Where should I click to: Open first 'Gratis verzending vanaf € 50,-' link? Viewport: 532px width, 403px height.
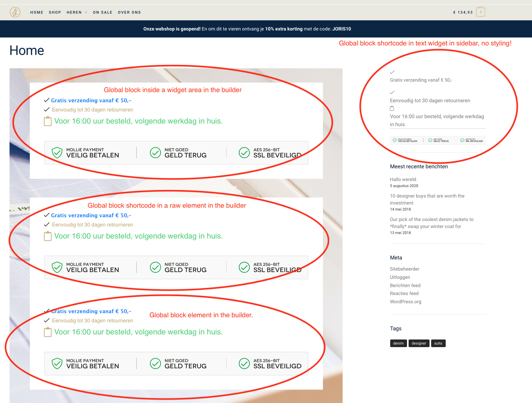pyautogui.click(x=91, y=100)
